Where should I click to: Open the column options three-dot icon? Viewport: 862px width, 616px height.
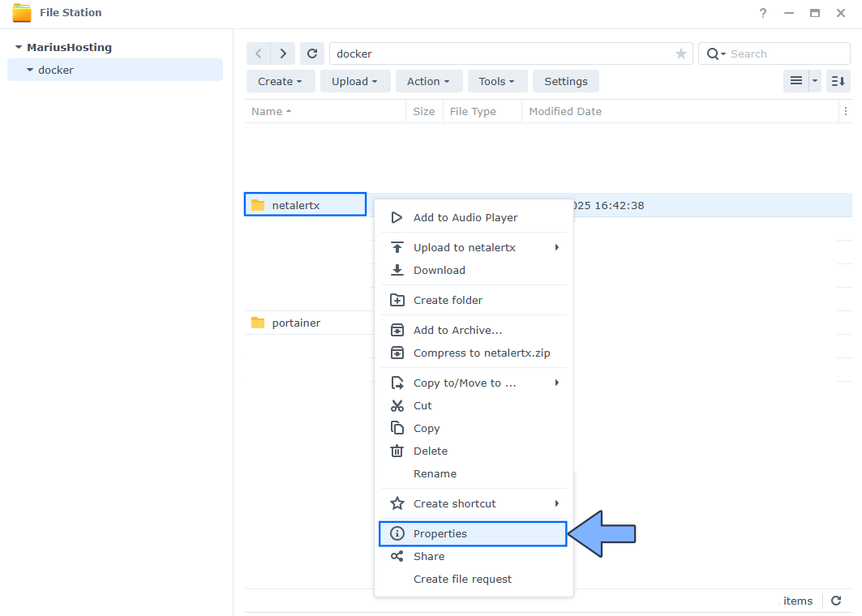click(x=846, y=111)
